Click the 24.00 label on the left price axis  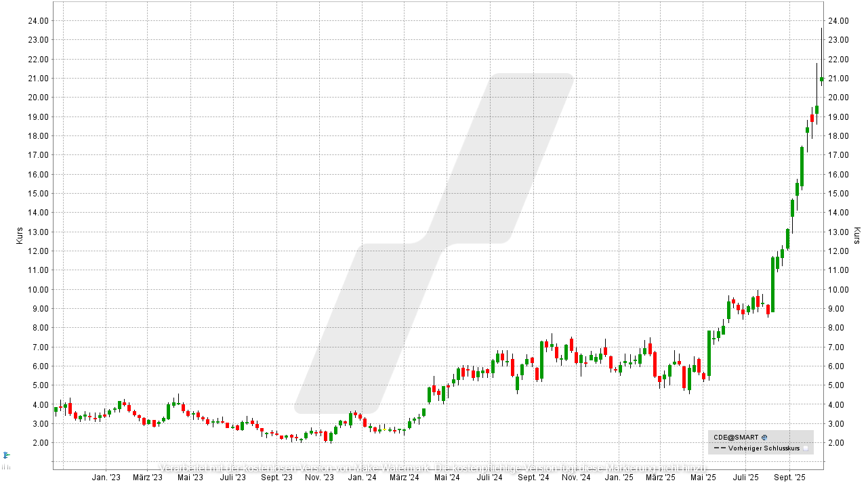pos(37,21)
